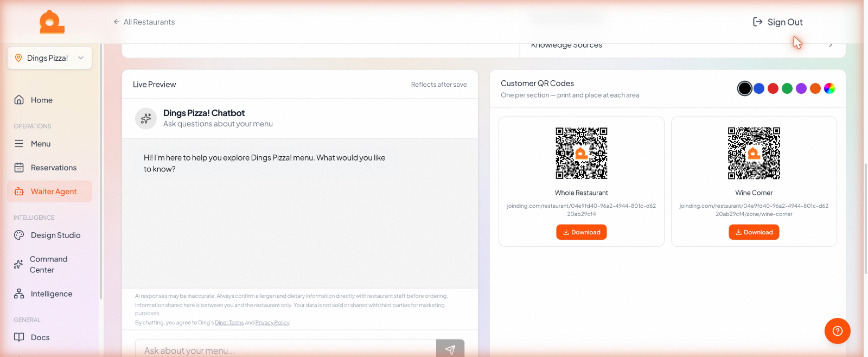Click the Dings Pizza! Chatbot title

(204, 113)
